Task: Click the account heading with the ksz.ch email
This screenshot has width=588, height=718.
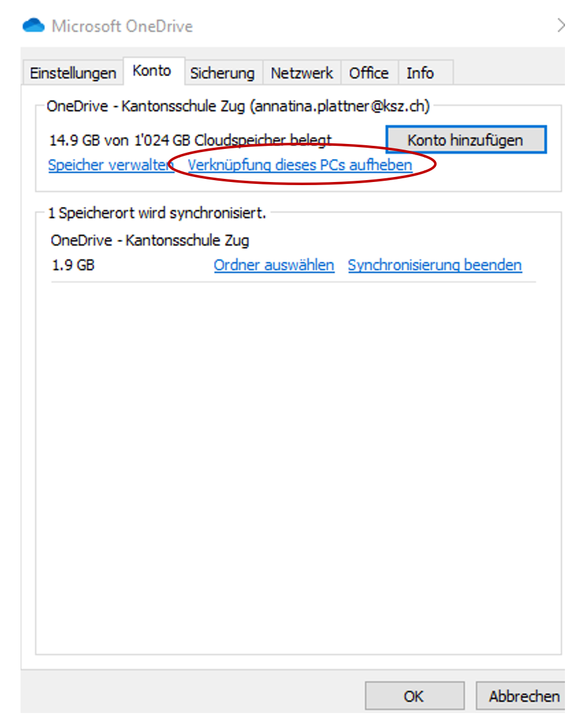Action: tap(238, 107)
